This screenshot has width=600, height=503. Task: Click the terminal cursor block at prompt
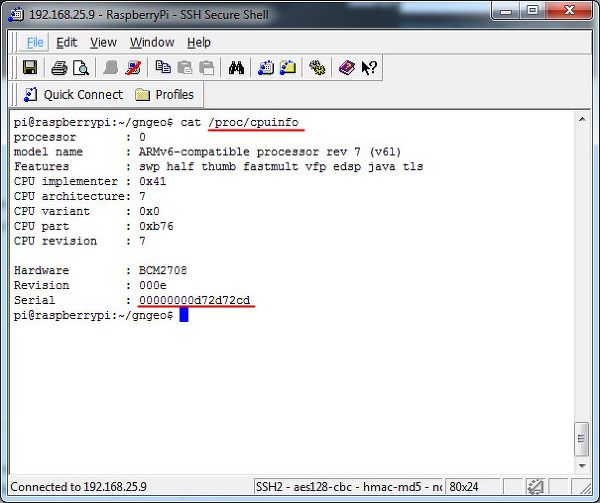click(x=184, y=315)
